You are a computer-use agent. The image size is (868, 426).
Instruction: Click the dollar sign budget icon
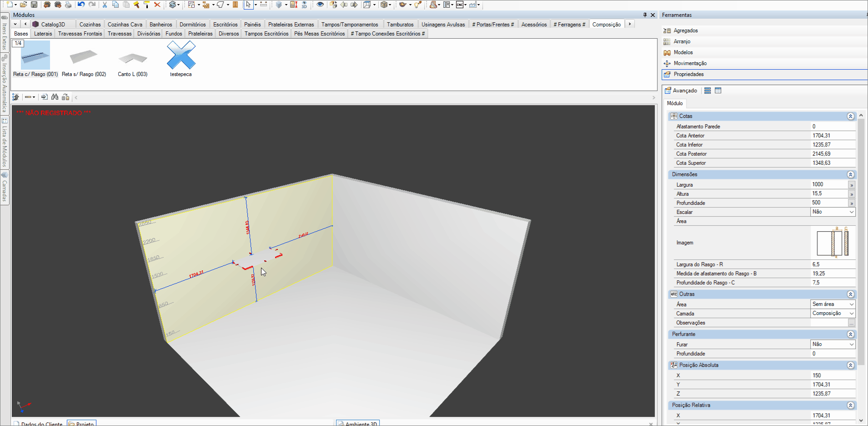(172, 5)
